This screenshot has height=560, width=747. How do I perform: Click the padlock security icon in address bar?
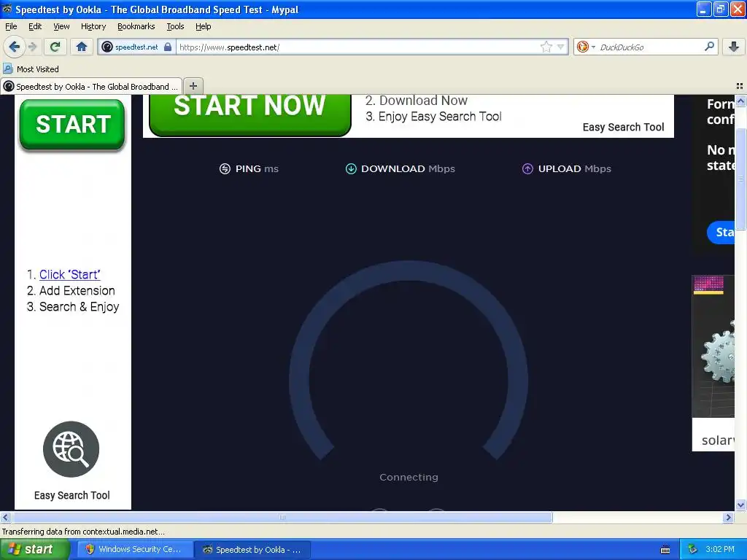pos(168,47)
